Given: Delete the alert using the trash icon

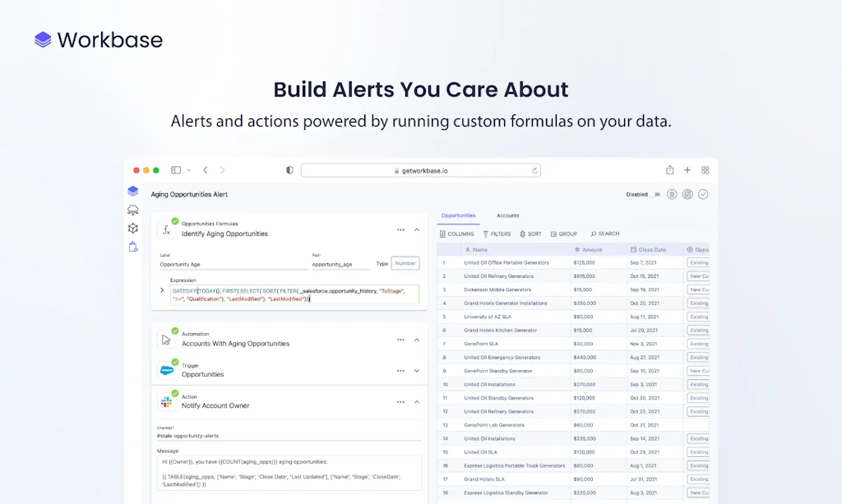Looking at the screenshot, I should pos(672,194).
